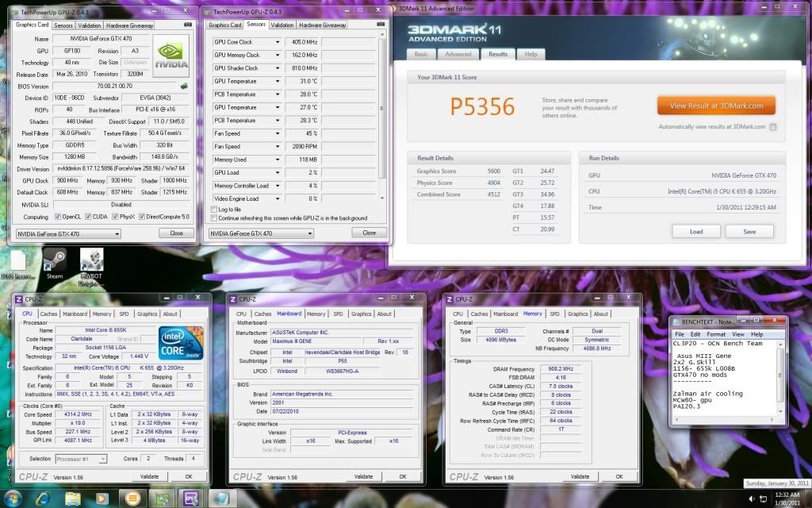Click the GPU-Z BIOS save chip icon
Viewport: 812px width, 508px height.
click(184, 86)
